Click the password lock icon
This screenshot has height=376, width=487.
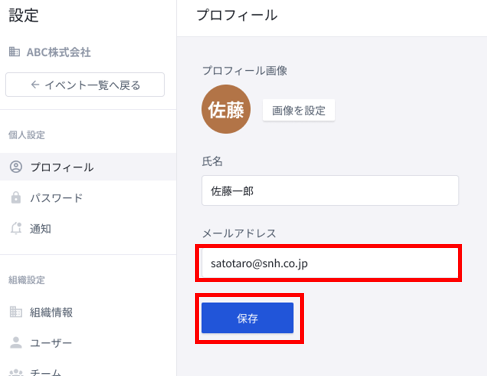16,197
